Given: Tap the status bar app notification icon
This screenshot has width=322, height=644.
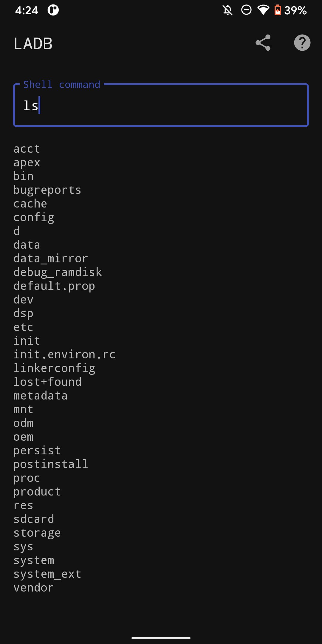Looking at the screenshot, I should point(53,10).
